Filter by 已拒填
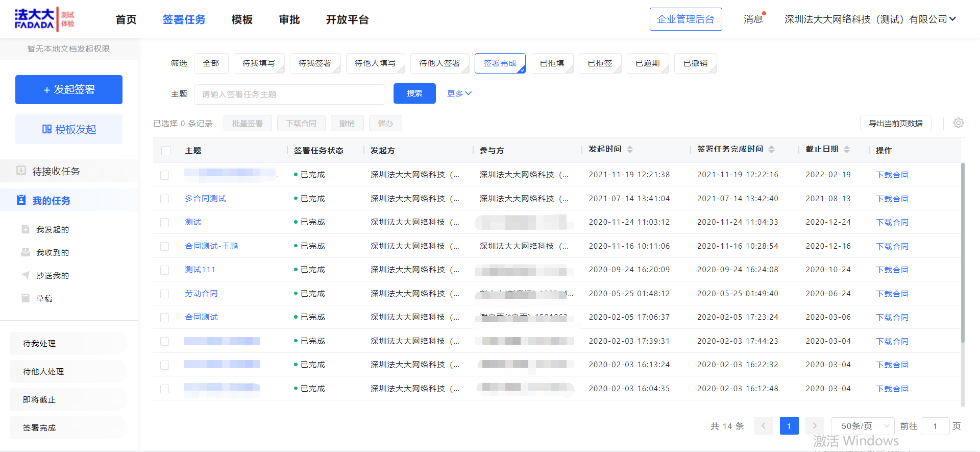This screenshot has width=980, height=452. tap(552, 63)
